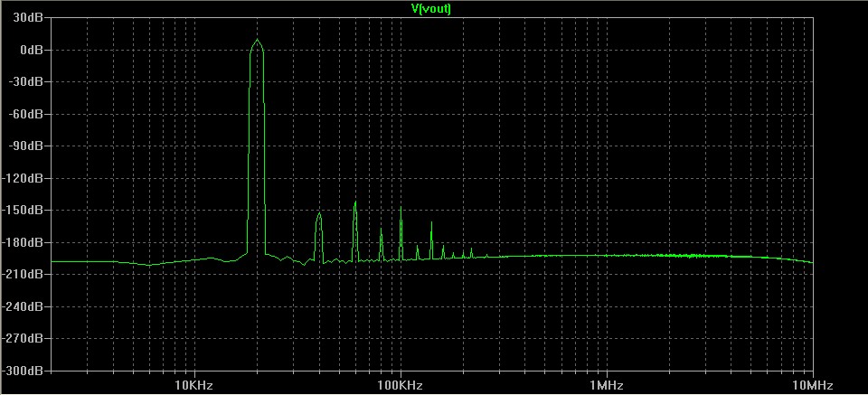
Task: Click the 10MHz frequency axis label
Action: click(x=813, y=384)
